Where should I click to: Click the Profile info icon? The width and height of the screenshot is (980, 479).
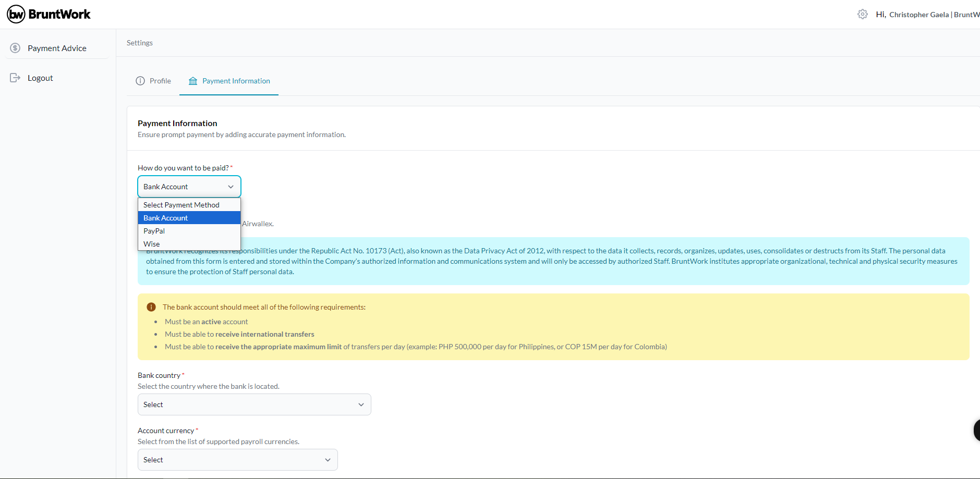(x=140, y=81)
